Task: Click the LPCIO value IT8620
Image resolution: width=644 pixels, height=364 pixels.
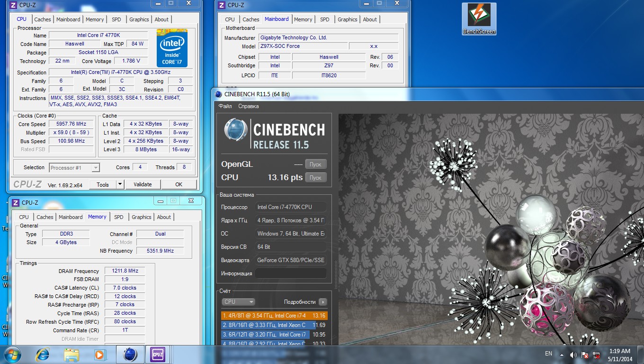Action: click(x=329, y=75)
